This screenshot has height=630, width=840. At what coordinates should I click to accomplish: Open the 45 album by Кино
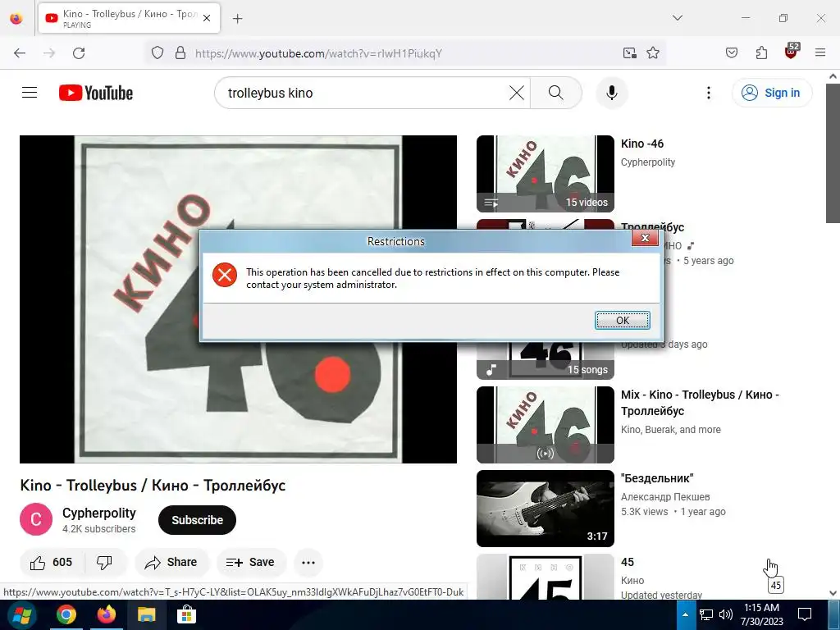628,562
